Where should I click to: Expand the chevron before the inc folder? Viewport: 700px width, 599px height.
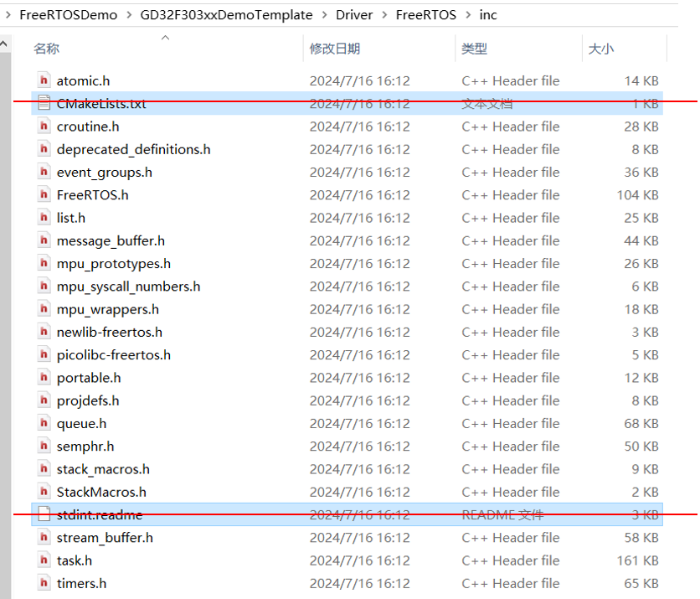pyautogui.click(x=468, y=15)
